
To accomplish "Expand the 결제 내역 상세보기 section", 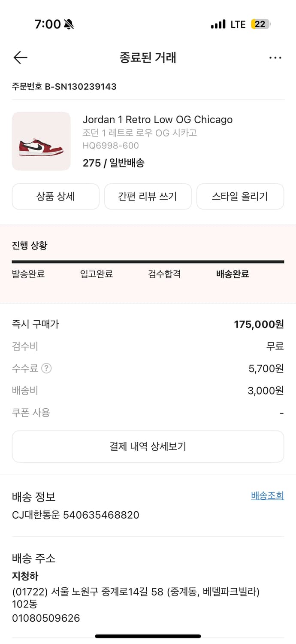I will [x=148, y=446].
